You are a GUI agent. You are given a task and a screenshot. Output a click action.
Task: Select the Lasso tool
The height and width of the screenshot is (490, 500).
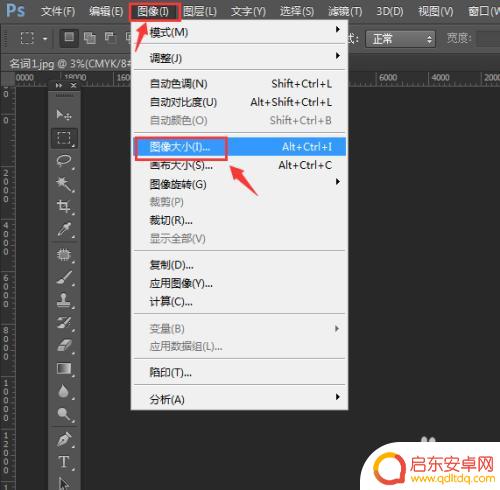(x=64, y=161)
